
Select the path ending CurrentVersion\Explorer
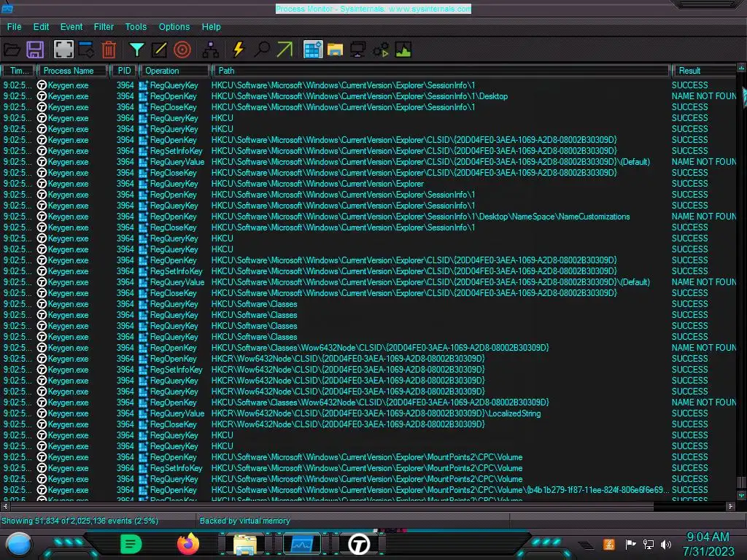pos(368,184)
